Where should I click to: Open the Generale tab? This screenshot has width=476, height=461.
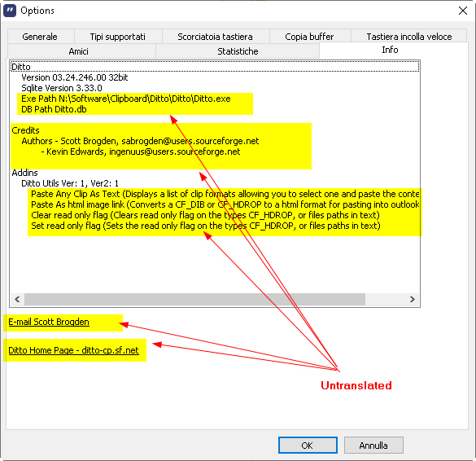click(x=40, y=37)
